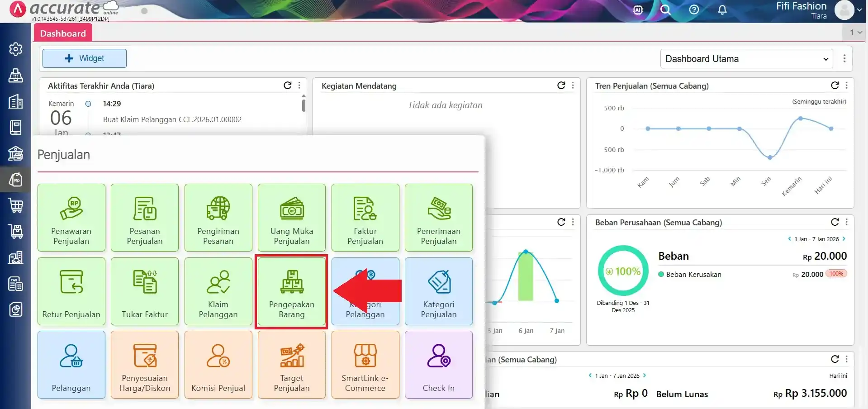
Task: Open Penjualan module in sidebar
Action: click(x=16, y=180)
